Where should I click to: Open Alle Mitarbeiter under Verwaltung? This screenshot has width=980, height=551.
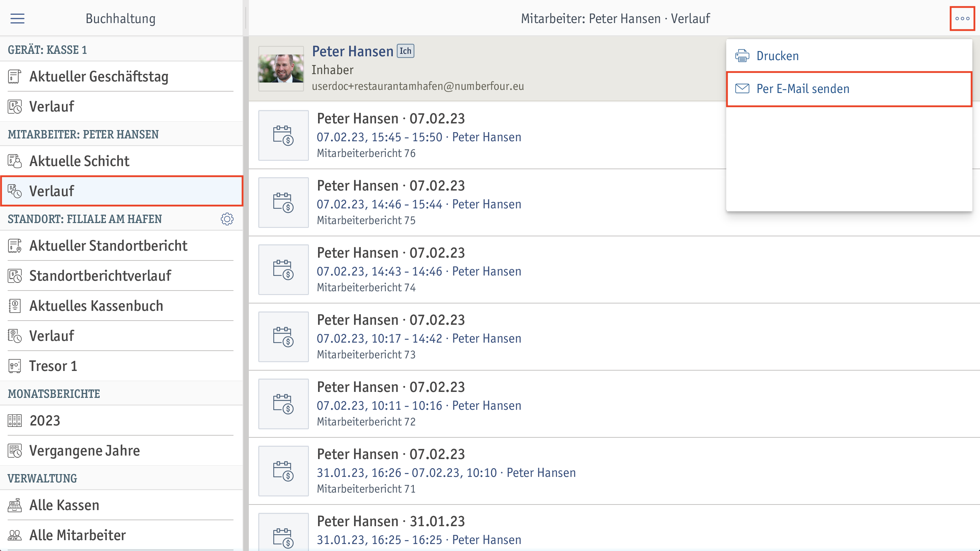[121, 535]
